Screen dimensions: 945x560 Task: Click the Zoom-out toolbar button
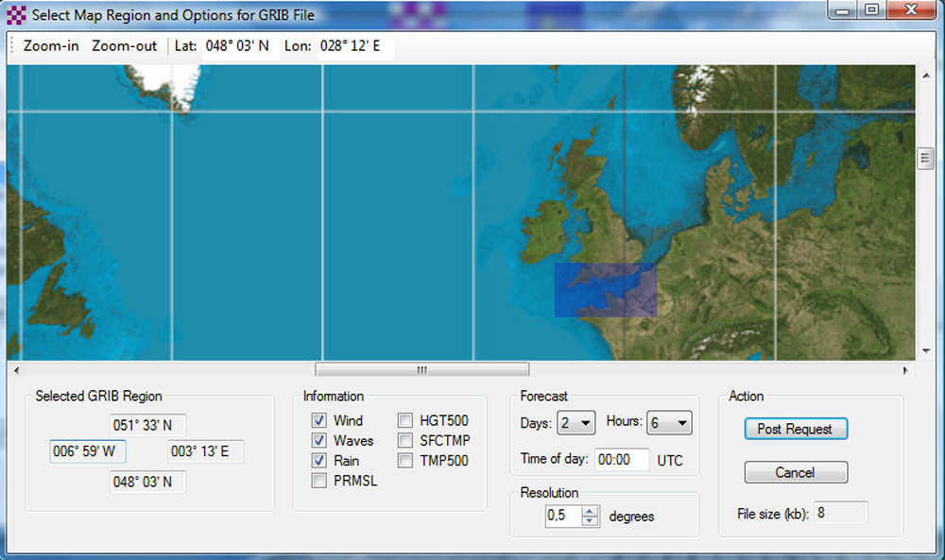124,45
